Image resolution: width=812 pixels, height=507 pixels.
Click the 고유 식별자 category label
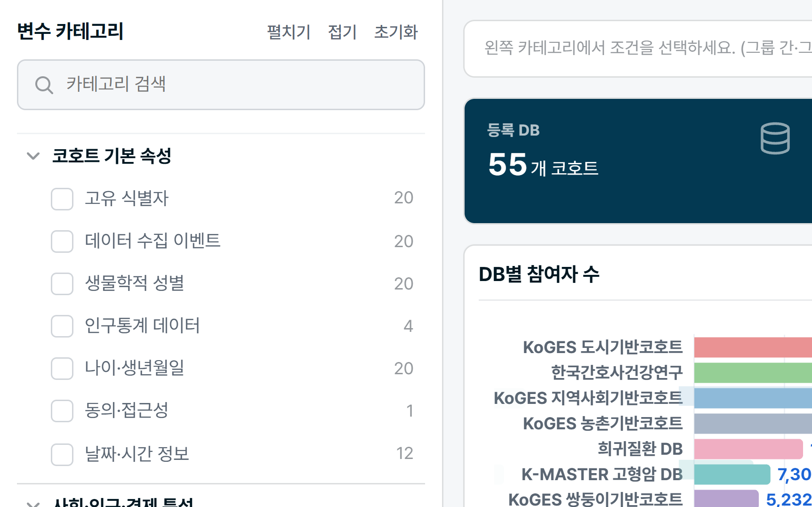coord(127,198)
